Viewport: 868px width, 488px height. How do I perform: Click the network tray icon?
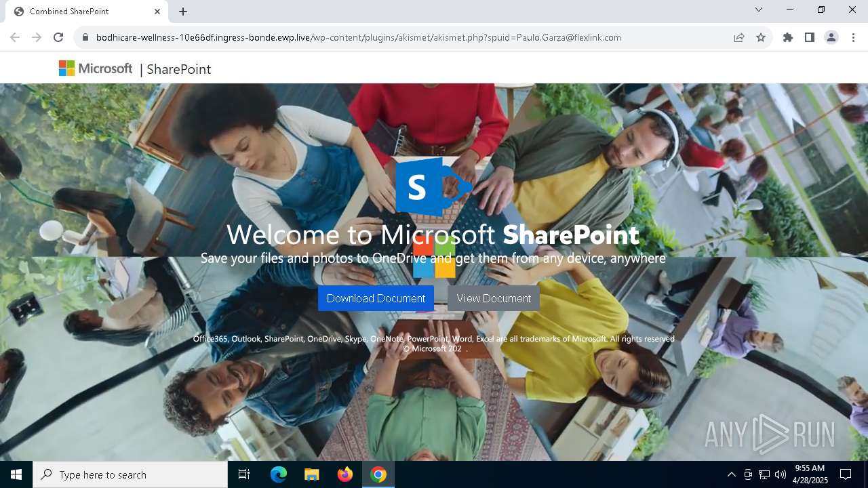pos(764,474)
